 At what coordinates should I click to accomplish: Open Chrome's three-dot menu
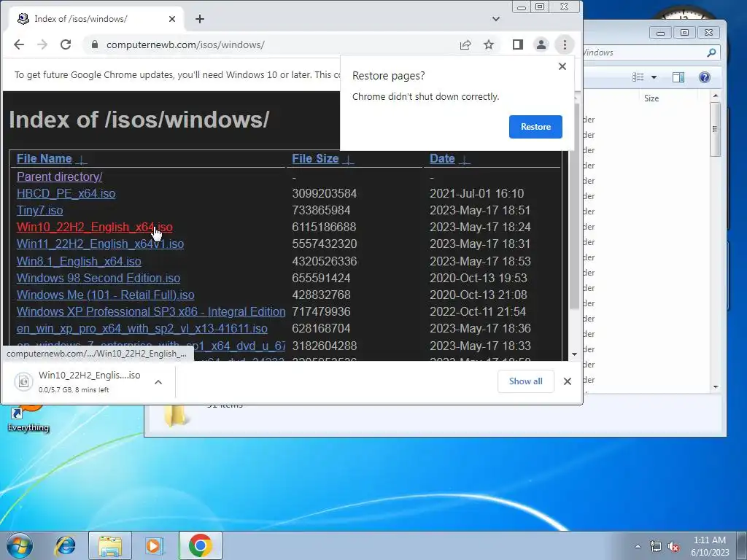[565, 44]
